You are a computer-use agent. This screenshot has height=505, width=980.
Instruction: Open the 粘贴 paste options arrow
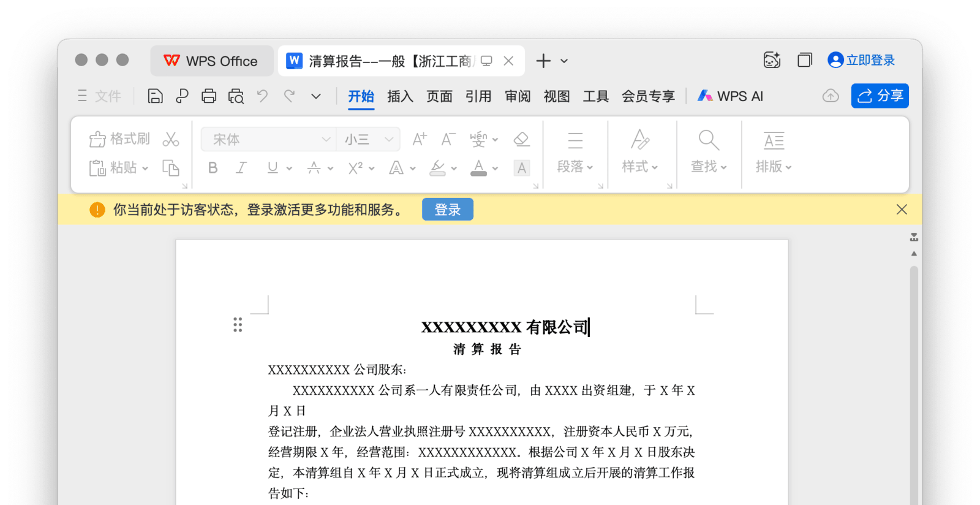[145, 168]
